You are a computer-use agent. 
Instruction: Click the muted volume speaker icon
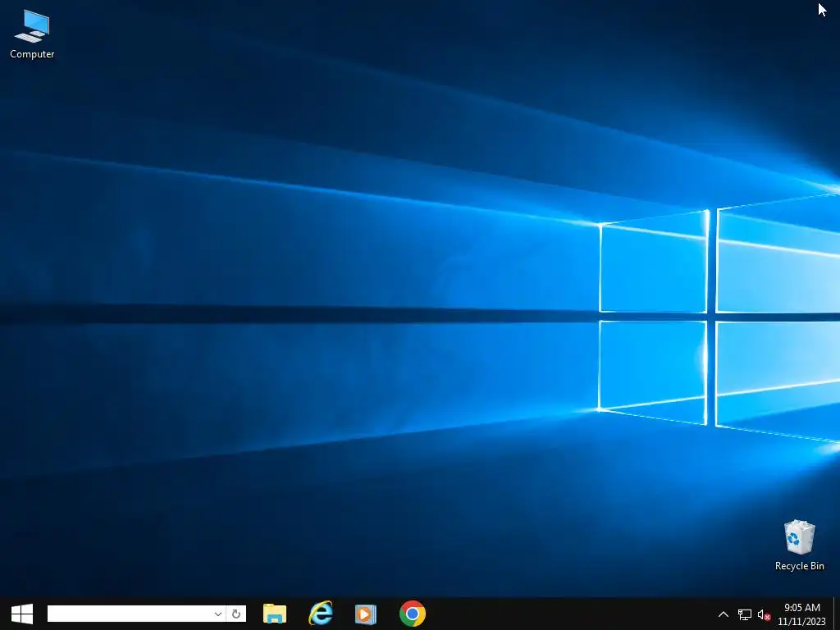[764, 614]
